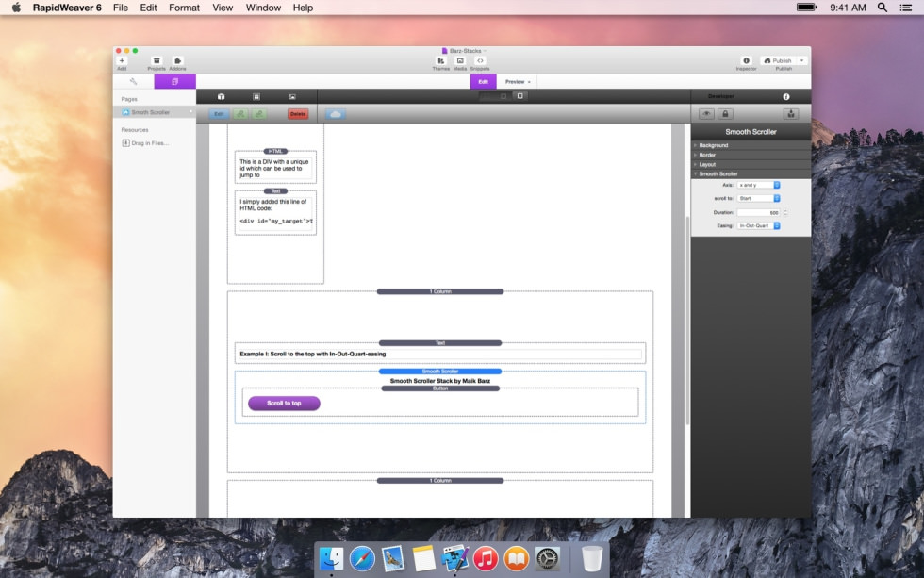Open the Themes browser icon
This screenshot has height=578, width=924.
(441, 60)
